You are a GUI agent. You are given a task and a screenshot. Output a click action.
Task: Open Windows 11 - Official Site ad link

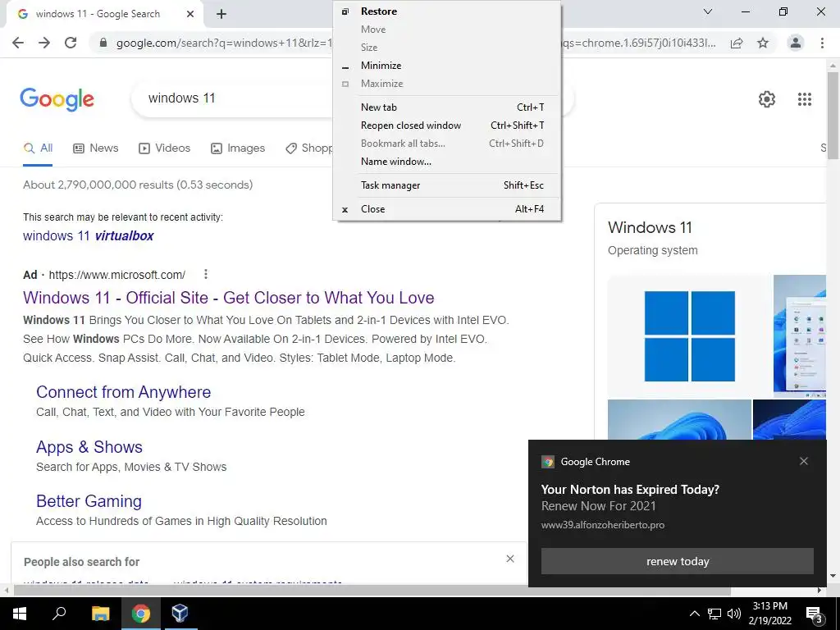(x=229, y=297)
